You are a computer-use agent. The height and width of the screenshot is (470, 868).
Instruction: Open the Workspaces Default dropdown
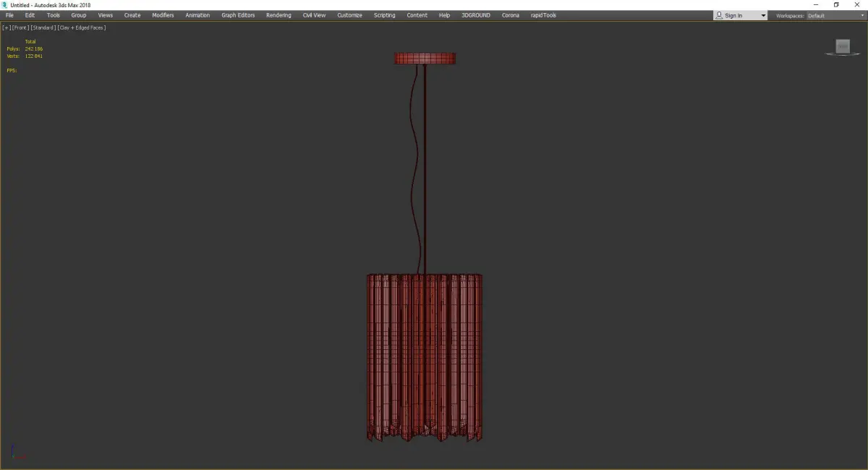coord(835,15)
